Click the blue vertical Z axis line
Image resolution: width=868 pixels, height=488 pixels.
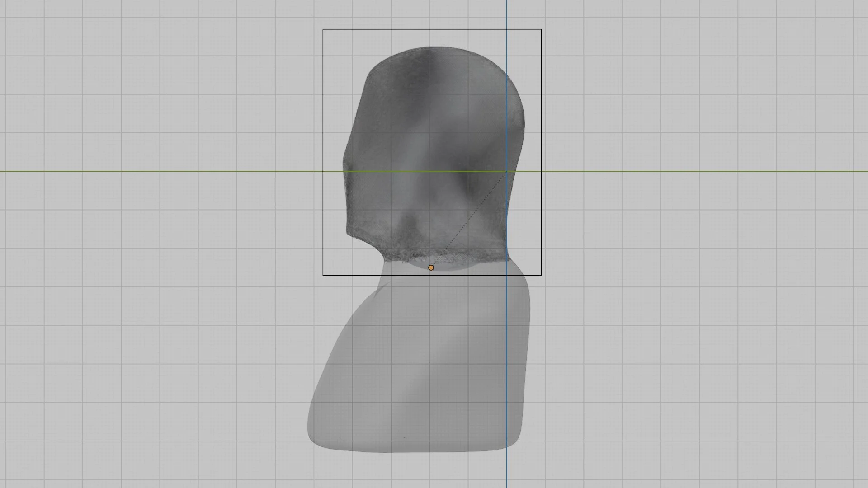(507, 361)
